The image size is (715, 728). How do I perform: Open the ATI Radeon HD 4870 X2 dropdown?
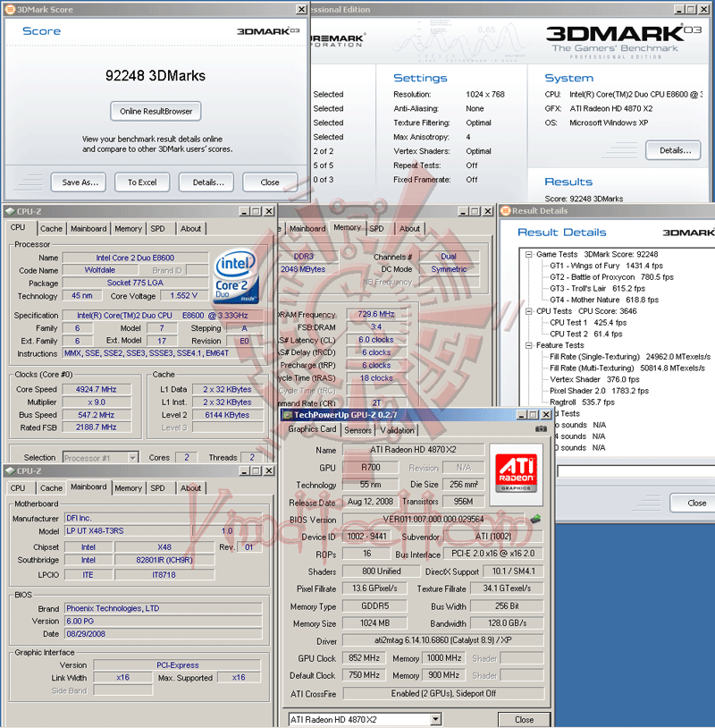(435, 720)
